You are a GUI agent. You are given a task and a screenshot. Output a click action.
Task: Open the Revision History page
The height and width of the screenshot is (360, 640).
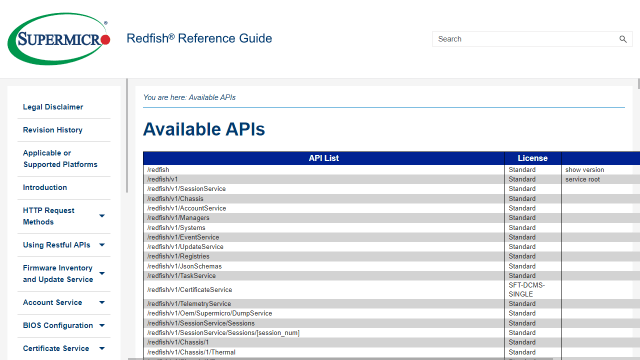(x=52, y=130)
